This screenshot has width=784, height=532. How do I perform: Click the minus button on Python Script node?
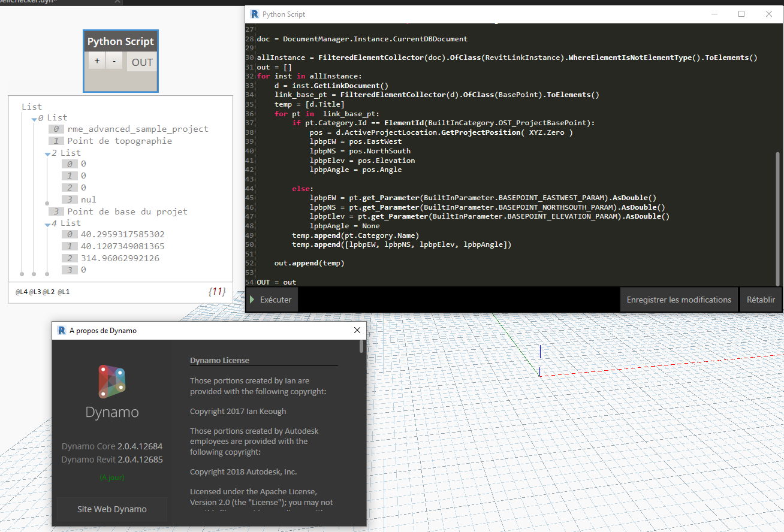pos(114,61)
